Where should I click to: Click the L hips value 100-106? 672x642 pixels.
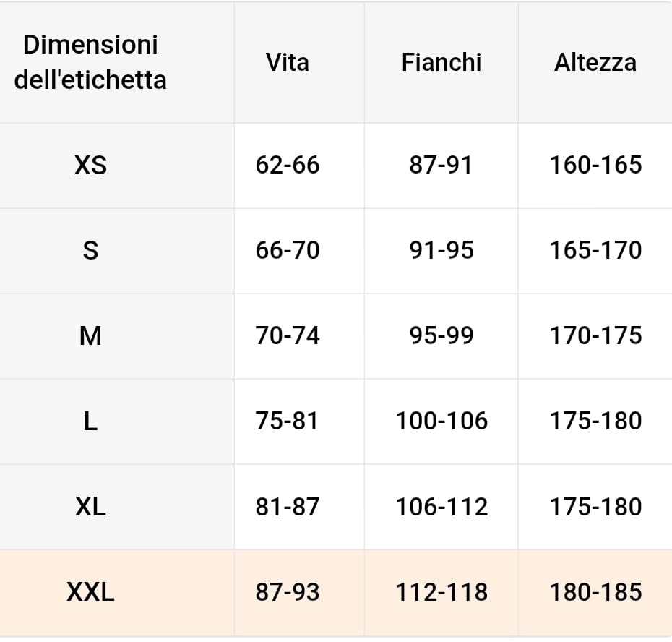[x=441, y=421]
